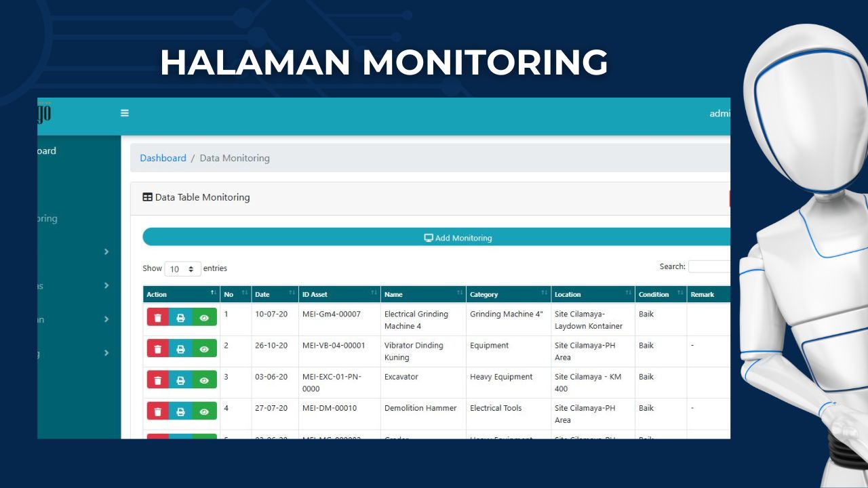Image resolution: width=868 pixels, height=488 pixels.
Task: Open the Show entries count dropdown
Action: (x=183, y=269)
